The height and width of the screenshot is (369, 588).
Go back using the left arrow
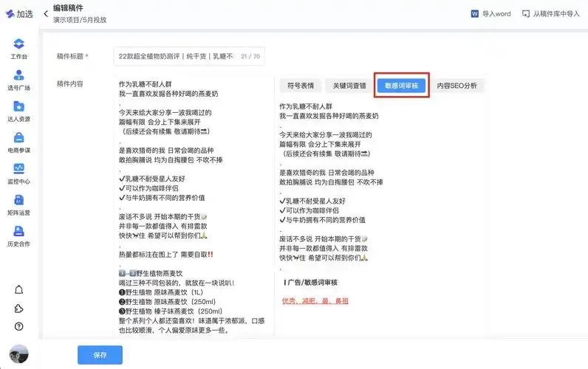[46, 13]
